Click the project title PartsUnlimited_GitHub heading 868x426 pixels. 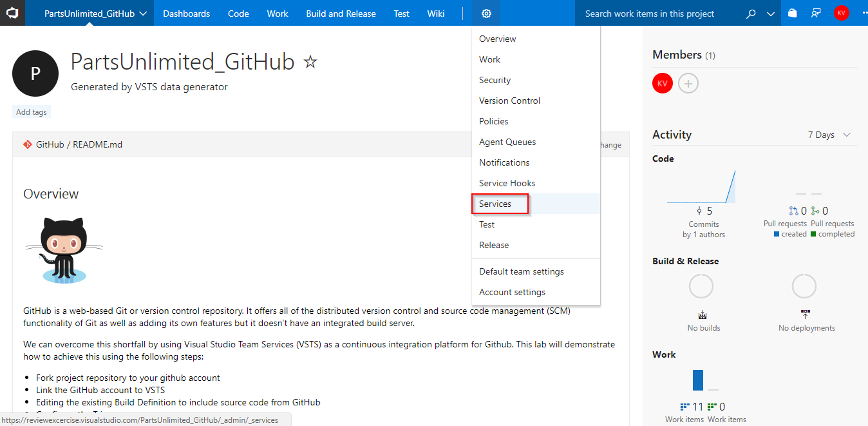coord(182,62)
